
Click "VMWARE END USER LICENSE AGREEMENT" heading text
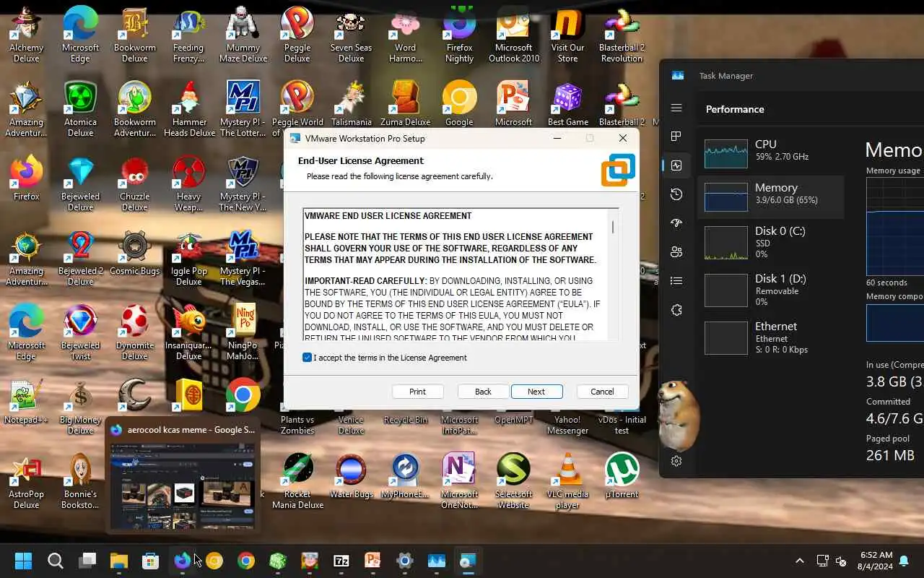(388, 215)
